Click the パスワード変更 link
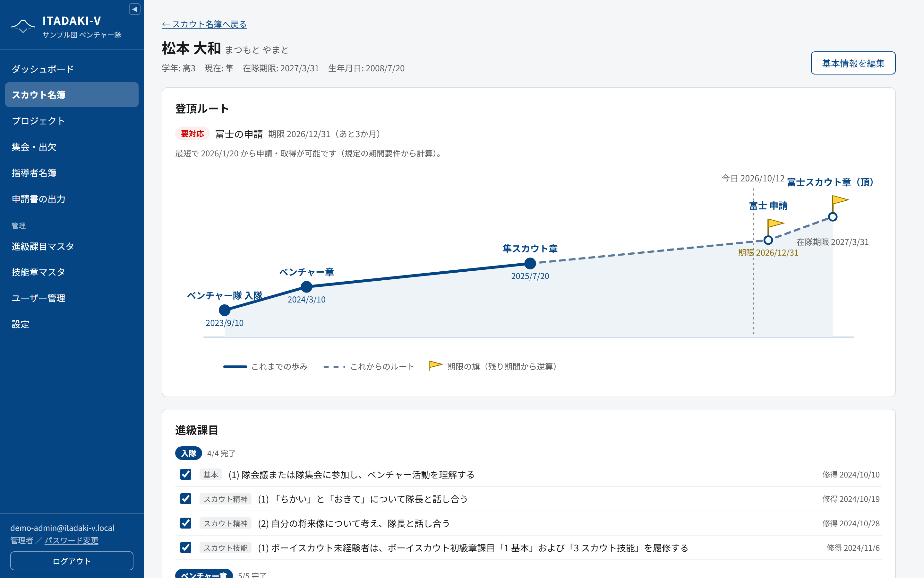 click(x=72, y=540)
